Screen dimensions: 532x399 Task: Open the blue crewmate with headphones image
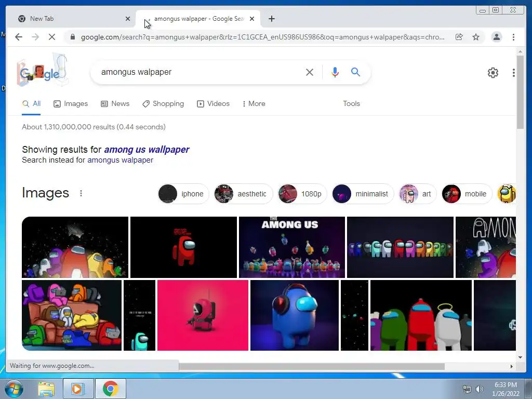coord(295,315)
